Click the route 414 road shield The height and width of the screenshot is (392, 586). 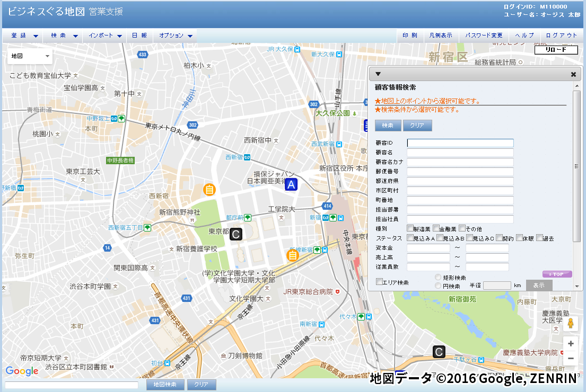pos(327,206)
